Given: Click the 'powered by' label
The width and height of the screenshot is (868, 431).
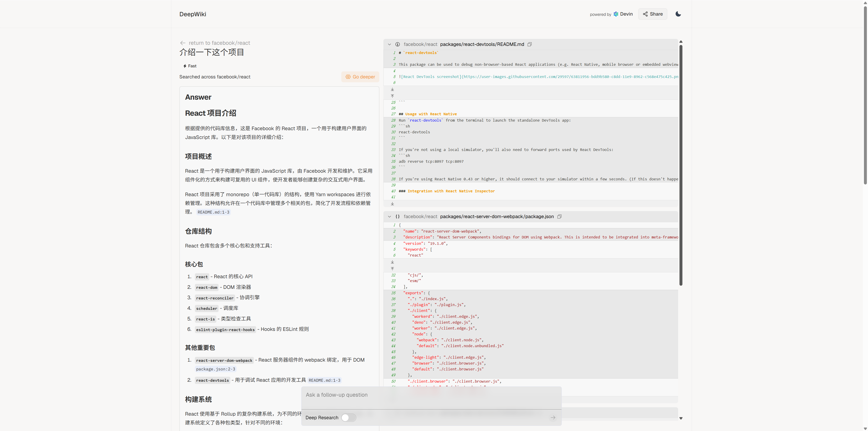Looking at the screenshot, I should tap(600, 14).
